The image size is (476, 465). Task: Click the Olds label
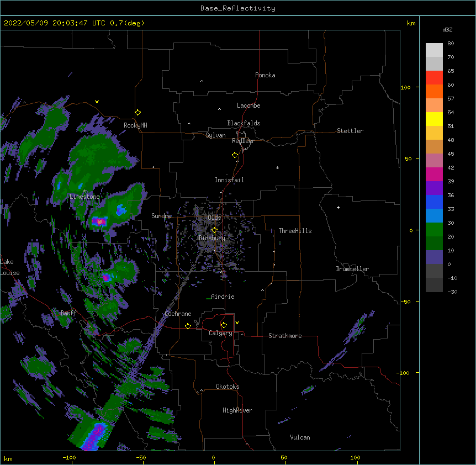coord(214,218)
